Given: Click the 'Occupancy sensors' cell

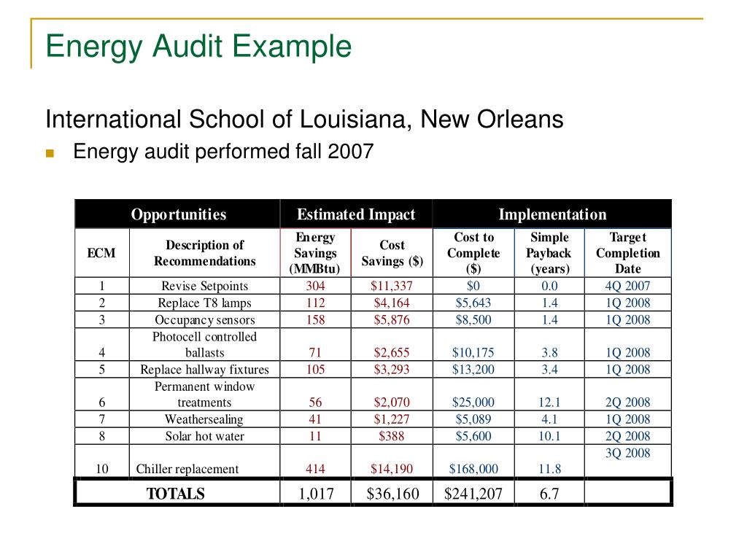Looking at the screenshot, I should [205, 320].
